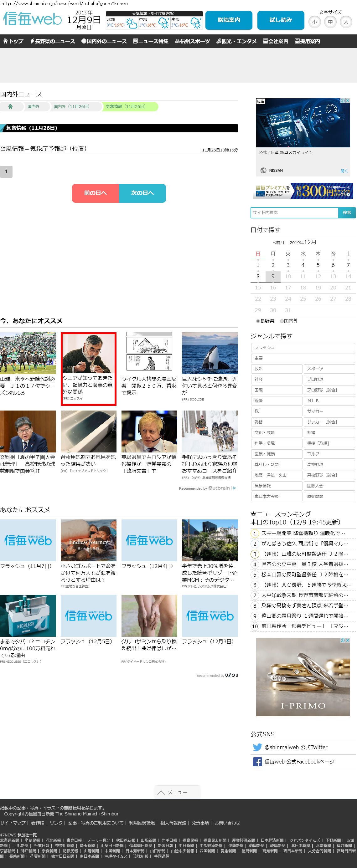Go to previous month via <前月

point(278,243)
